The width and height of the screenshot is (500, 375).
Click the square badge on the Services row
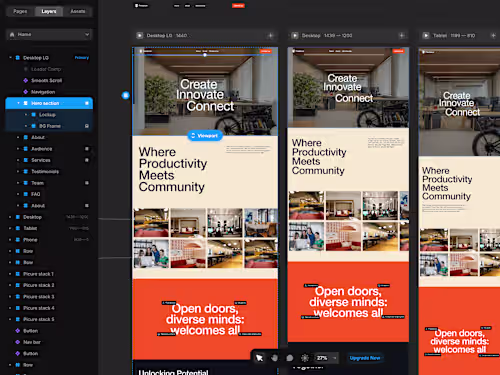coord(87,160)
